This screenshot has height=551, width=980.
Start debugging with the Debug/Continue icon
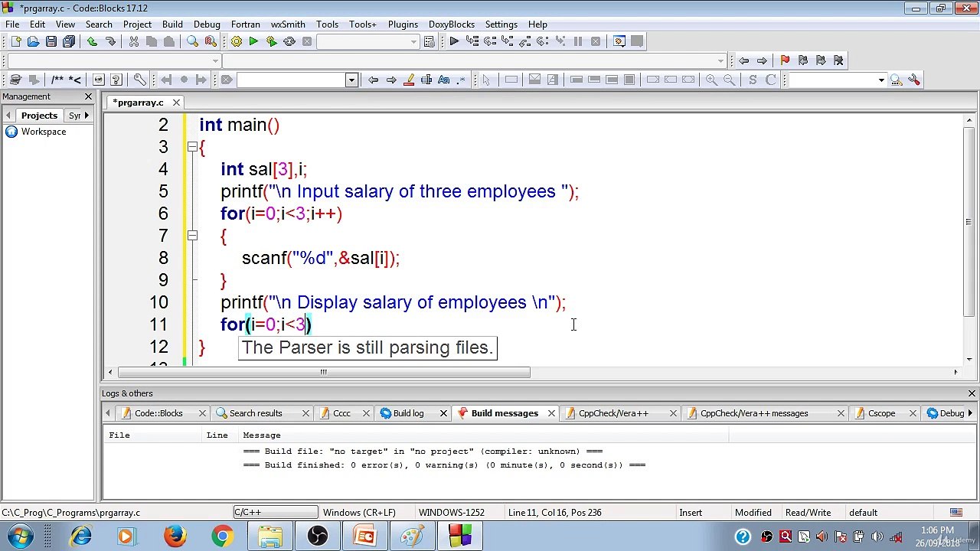[454, 41]
